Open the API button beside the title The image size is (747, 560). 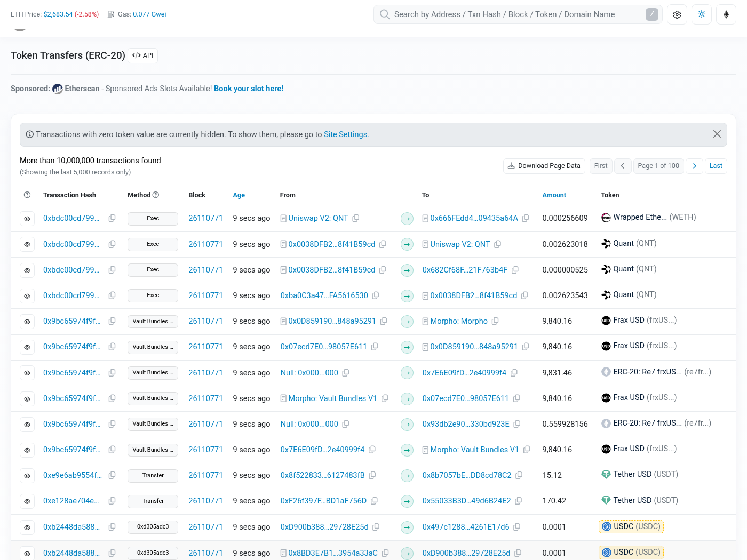pos(142,55)
